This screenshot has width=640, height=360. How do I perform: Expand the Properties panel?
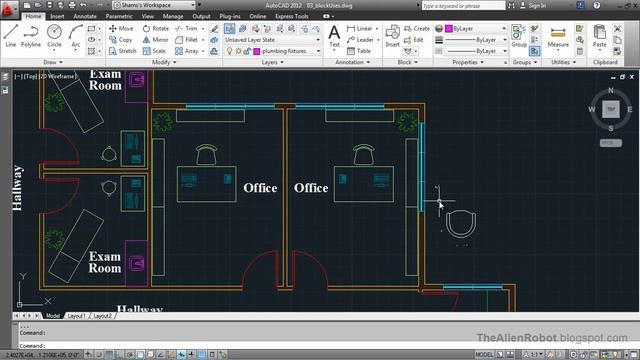pos(468,62)
